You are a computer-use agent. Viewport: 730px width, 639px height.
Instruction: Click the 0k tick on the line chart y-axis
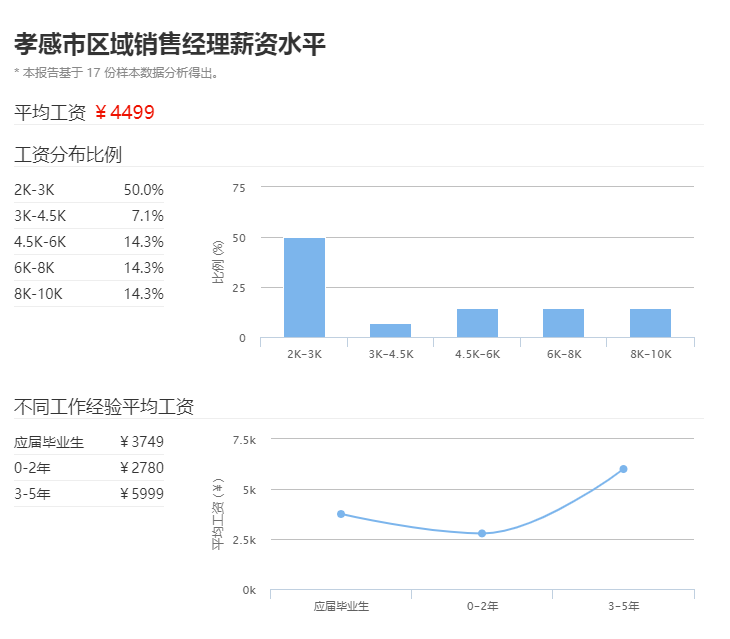(x=250, y=590)
